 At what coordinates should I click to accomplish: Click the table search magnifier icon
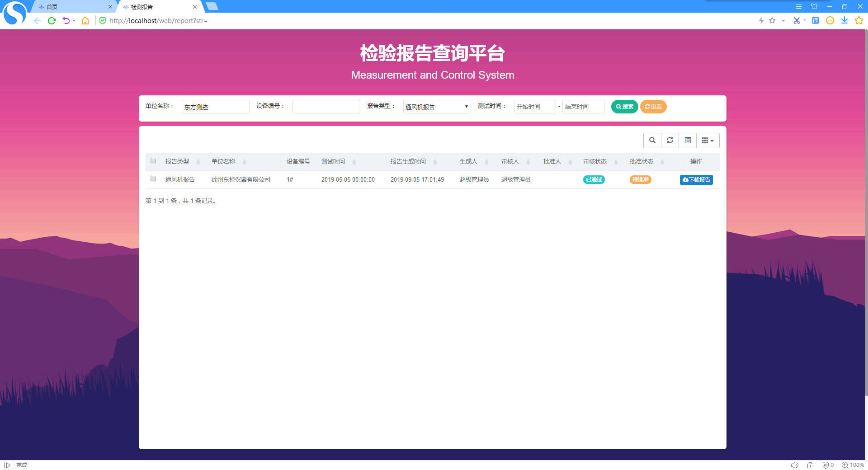point(652,141)
